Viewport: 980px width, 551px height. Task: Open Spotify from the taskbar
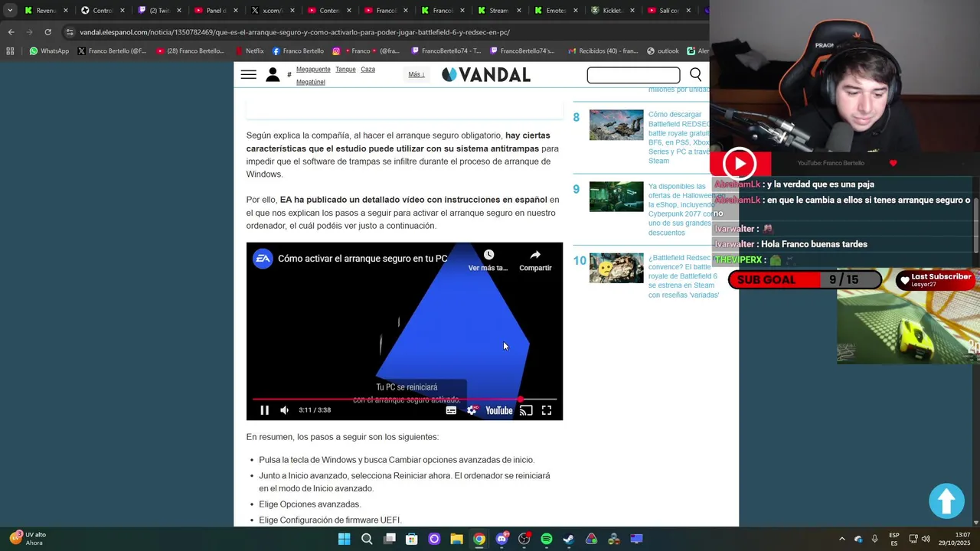pos(546,539)
